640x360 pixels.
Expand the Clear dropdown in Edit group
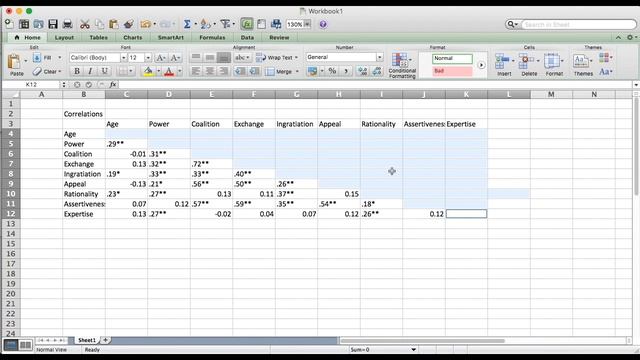coord(60,71)
